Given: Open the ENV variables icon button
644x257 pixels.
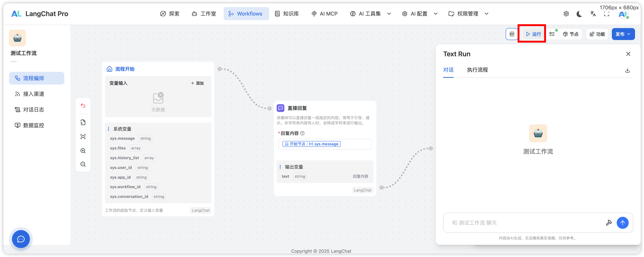Looking at the screenshot, I should (512, 34).
